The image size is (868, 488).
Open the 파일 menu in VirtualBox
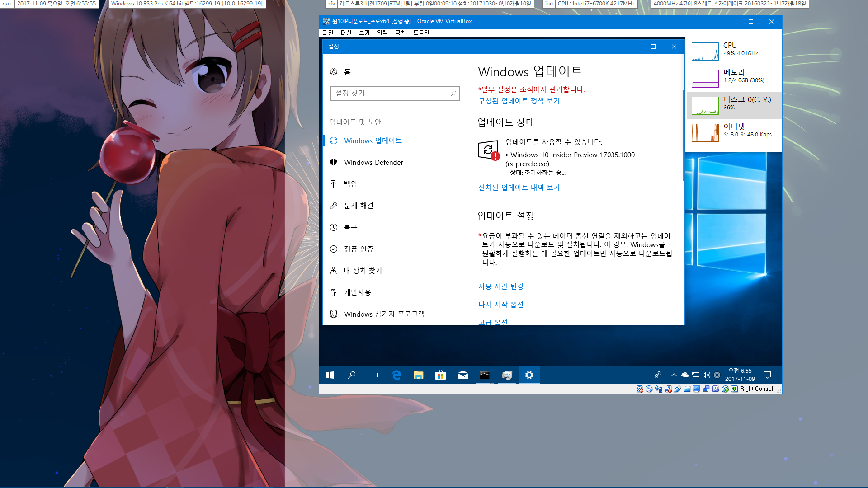click(328, 33)
